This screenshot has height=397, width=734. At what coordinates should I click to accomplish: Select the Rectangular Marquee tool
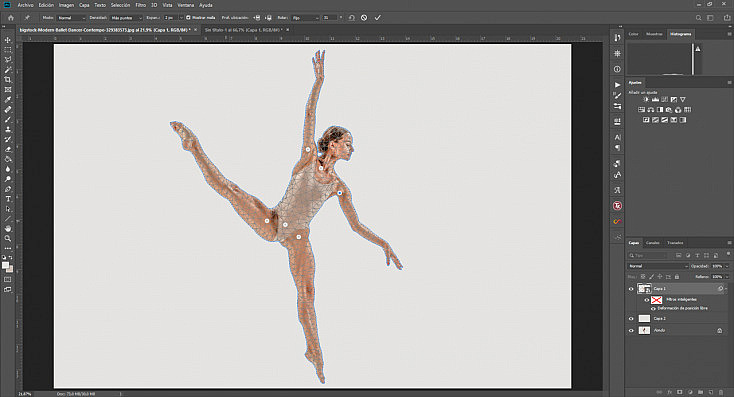(8, 50)
